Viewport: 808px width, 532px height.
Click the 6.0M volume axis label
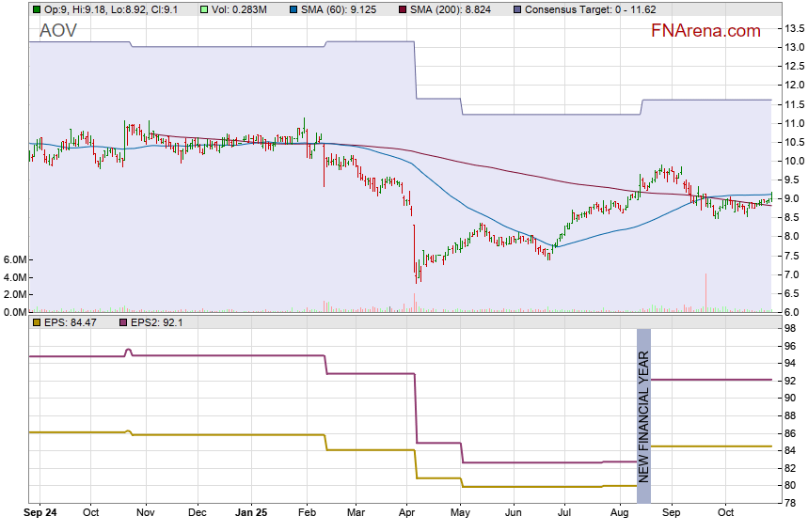(16, 259)
